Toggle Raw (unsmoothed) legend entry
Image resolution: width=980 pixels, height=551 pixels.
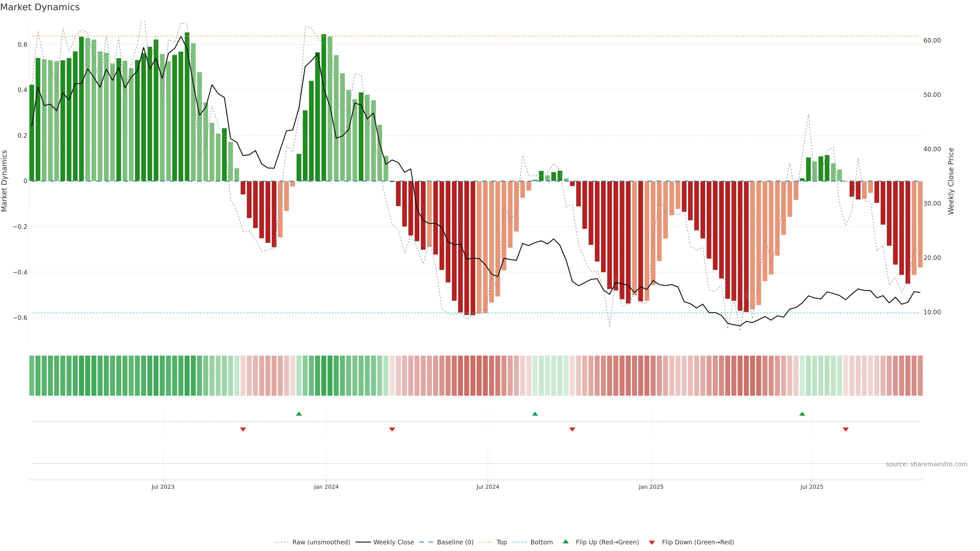321,542
